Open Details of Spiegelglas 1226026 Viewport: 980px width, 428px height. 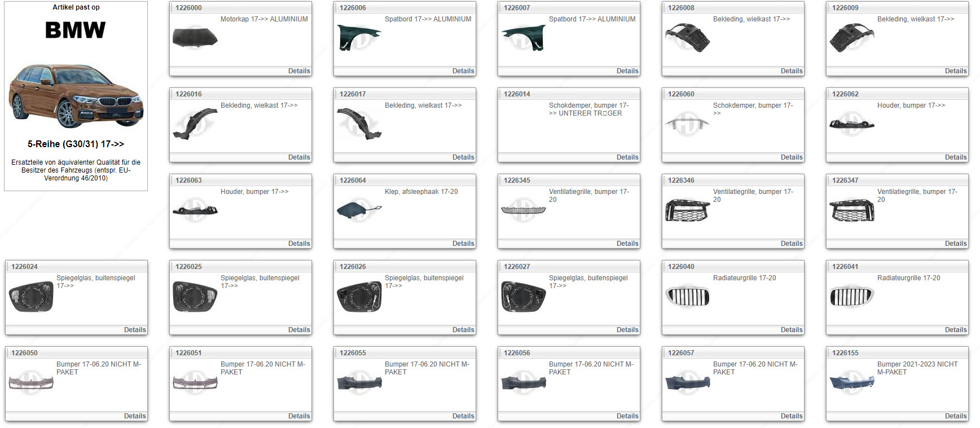point(463,330)
